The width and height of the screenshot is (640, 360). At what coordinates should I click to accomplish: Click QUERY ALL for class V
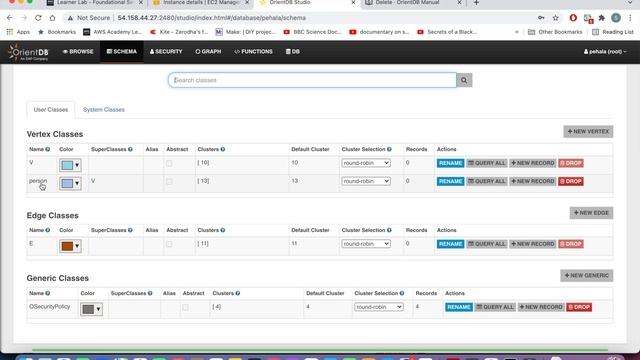(x=487, y=163)
